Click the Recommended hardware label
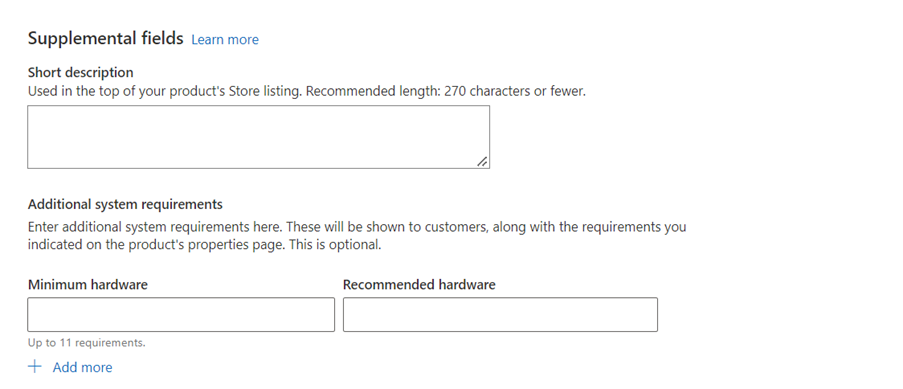 pos(419,285)
